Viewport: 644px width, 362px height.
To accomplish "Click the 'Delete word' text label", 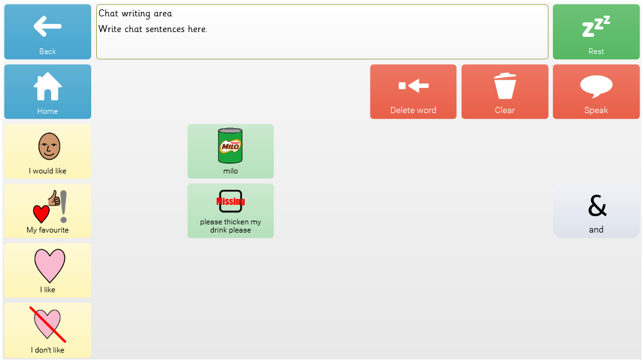I will [413, 110].
